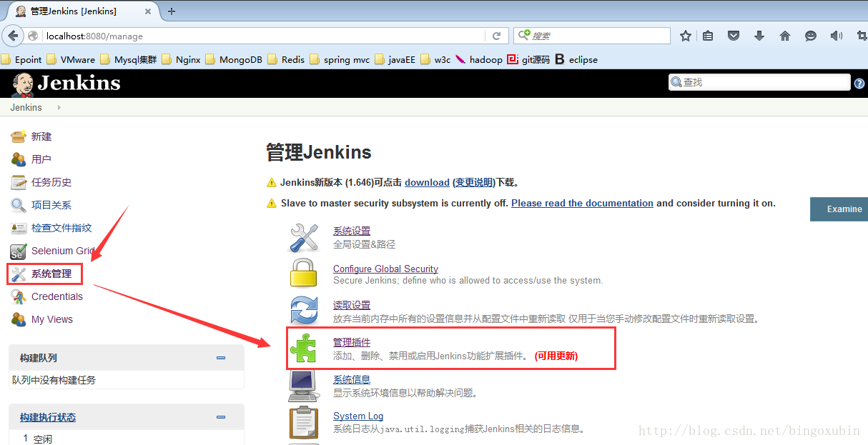Click the reload configuration (读取设置) icon
Viewport: 868px width, 445px height.
[x=304, y=311]
